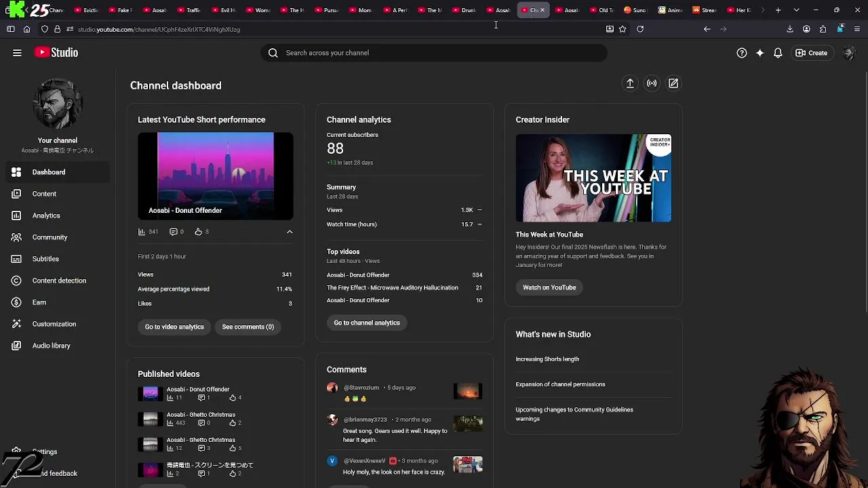Open comment by @Stavrozium

click(x=404, y=393)
